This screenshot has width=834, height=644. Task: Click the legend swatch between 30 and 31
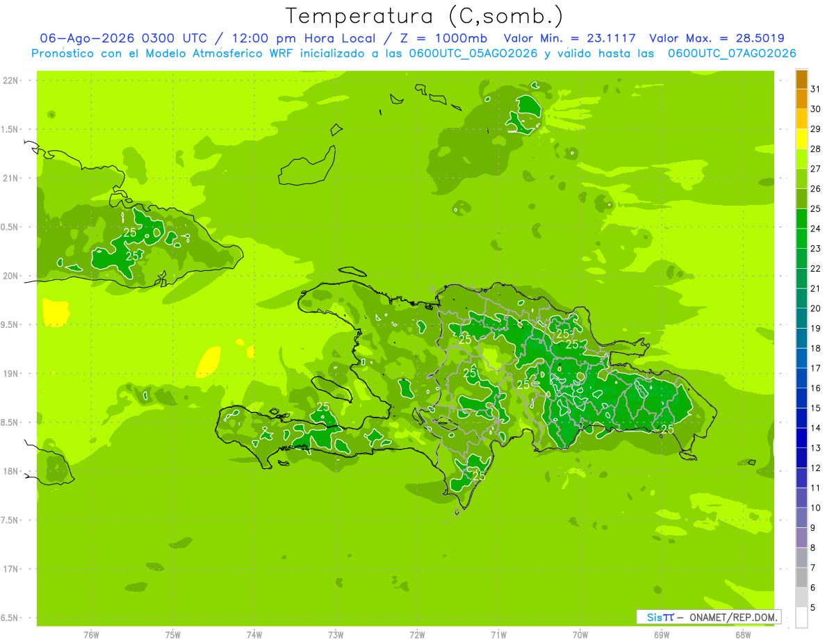[x=801, y=99]
